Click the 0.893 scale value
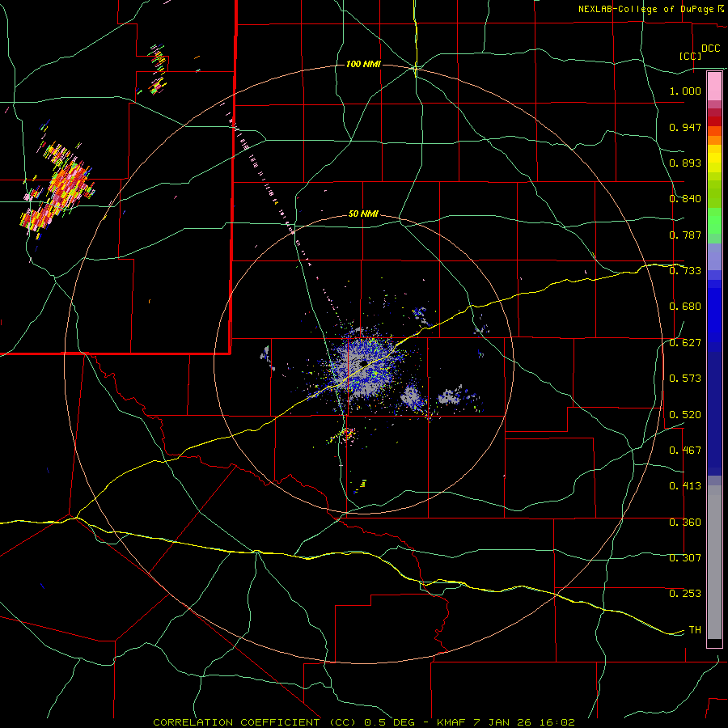The height and width of the screenshot is (728, 728). [685, 163]
